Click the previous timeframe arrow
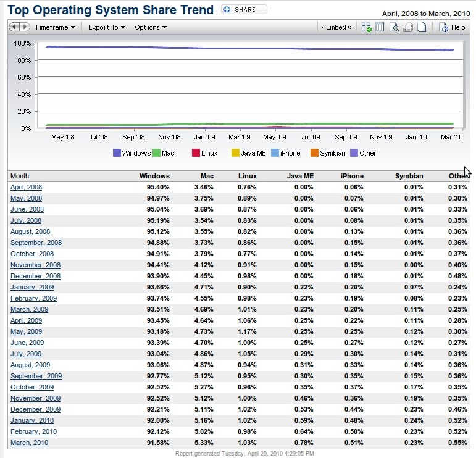This screenshot has height=458, width=476. pyautogui.click(x=14, y=27)
